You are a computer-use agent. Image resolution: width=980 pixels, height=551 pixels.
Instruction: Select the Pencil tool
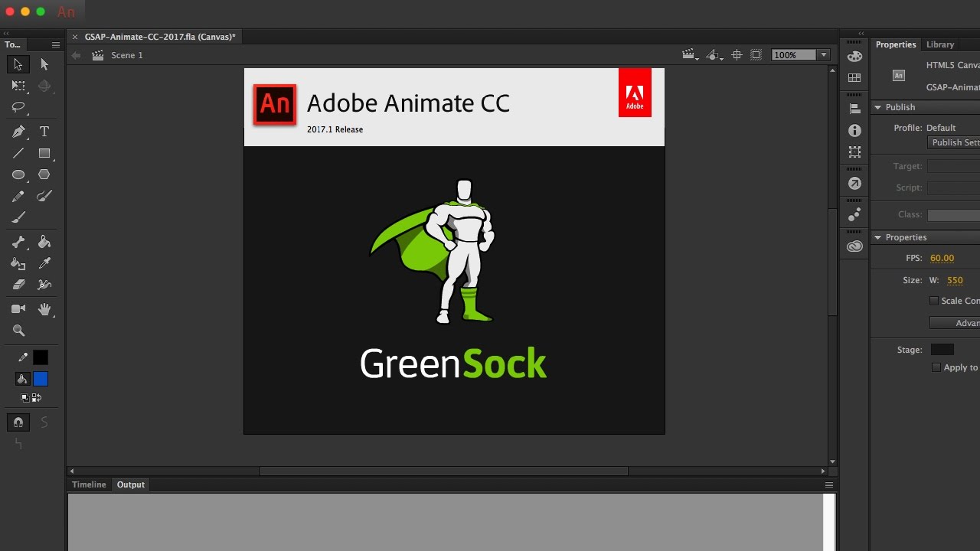point(18,196)
